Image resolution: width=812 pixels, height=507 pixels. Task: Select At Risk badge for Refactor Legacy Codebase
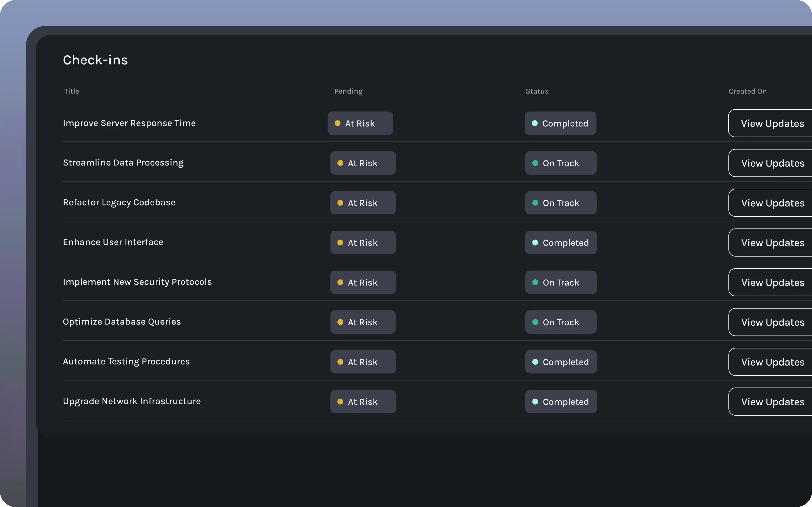pos(363,203)
